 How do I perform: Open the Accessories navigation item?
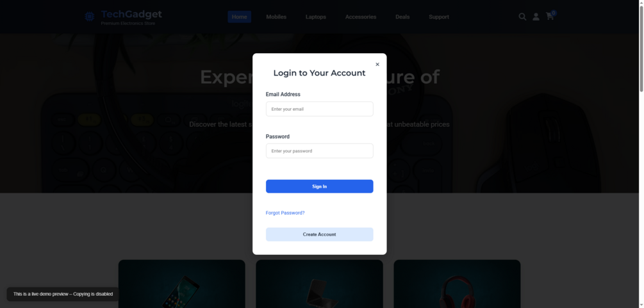pyautogui.click(x=361, y=17)
